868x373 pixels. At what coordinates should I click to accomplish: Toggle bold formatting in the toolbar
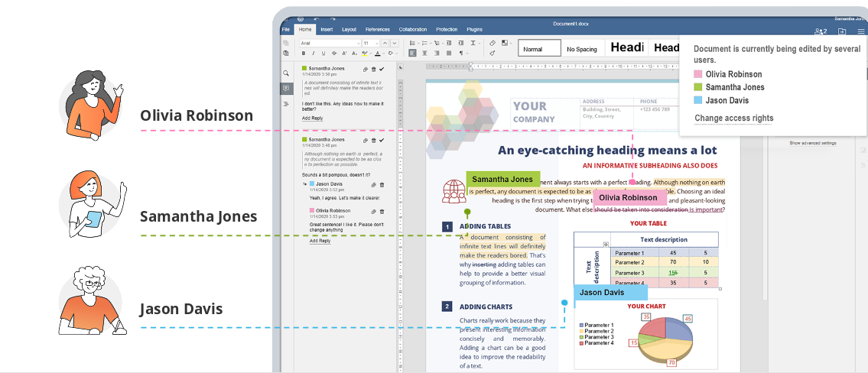[x=304, y=54]
